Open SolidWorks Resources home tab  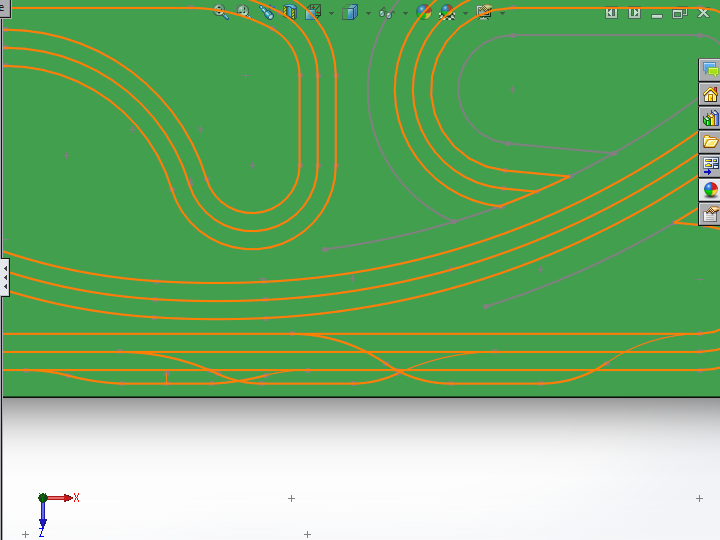pos(710,95)
